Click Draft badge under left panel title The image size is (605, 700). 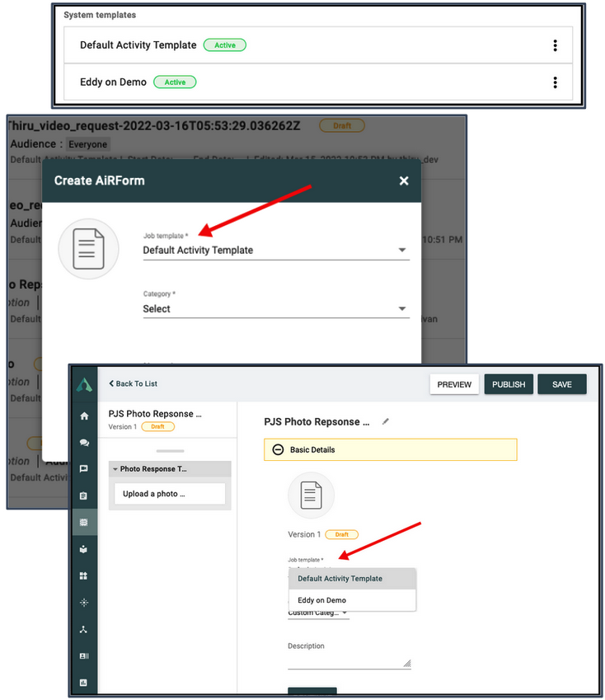click(158, 427)
